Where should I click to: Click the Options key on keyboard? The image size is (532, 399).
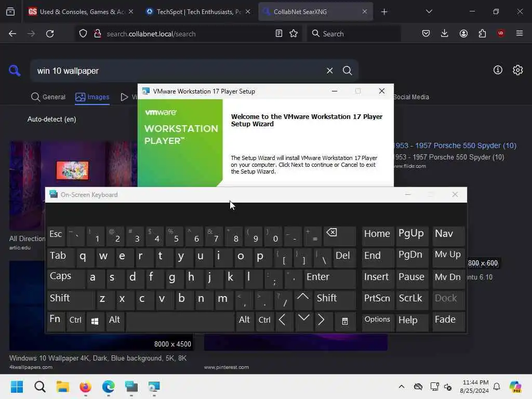[378, 321]
